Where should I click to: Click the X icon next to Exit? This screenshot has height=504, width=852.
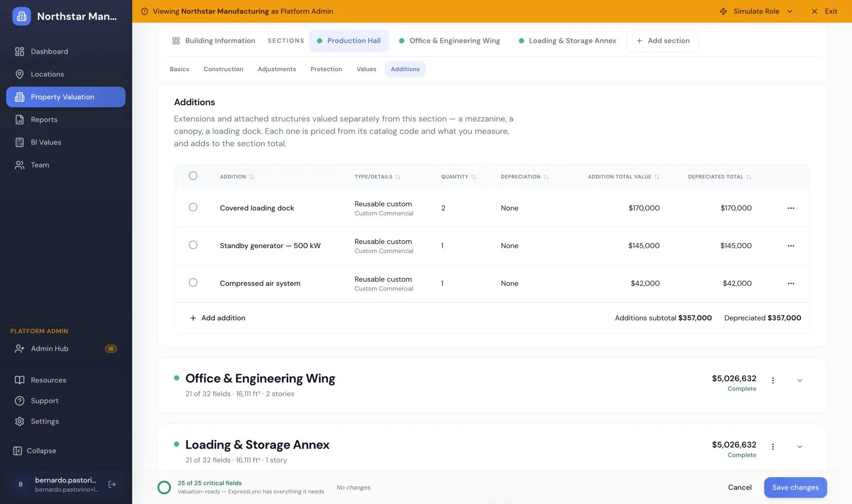[814, 11]
